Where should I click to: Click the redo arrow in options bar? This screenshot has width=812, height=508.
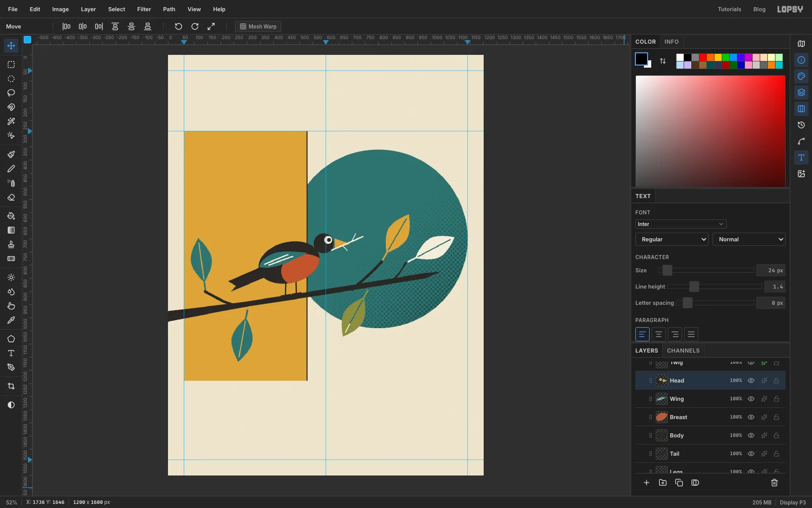195,26
